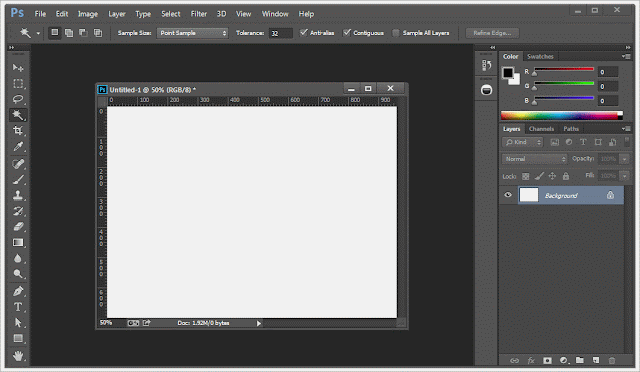
Task: Open the Opacity dropdown arrow
Action: 624,159
